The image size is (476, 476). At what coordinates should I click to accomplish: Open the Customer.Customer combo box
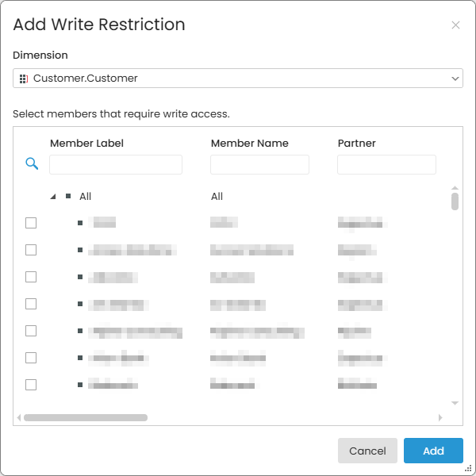pyautogui.click(x=238, y=79)
